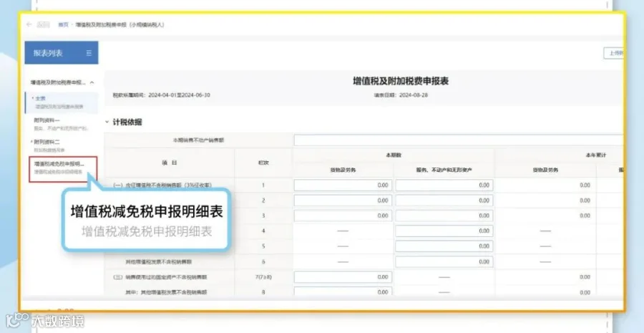Screen dimensions: 644x333
Task: Collapse the 计税依据 section chevron
Action: 107,122
